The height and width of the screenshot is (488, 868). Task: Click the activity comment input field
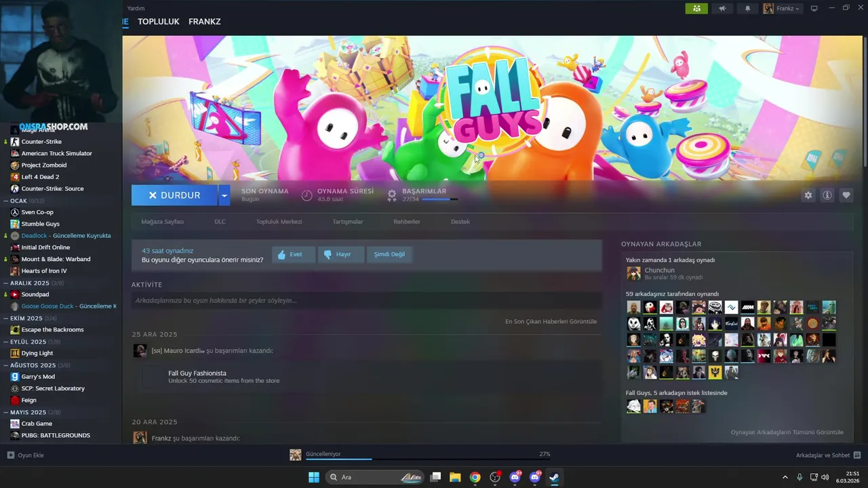coord(367,300)
